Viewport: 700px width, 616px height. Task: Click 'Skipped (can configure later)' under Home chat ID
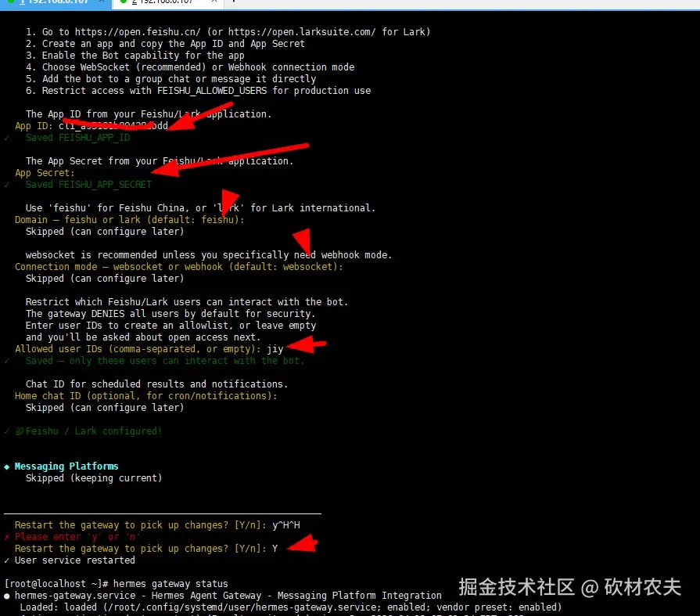click(105, 407)
